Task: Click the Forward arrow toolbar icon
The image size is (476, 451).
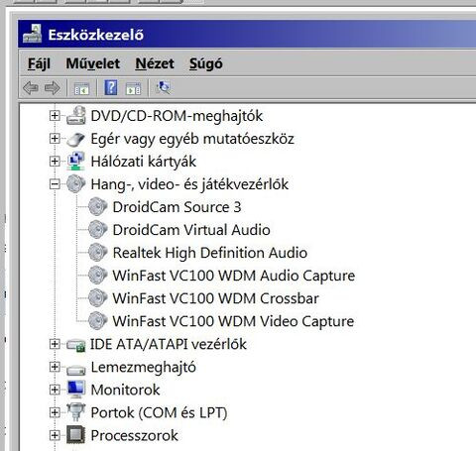Action: tap(53, 88)
